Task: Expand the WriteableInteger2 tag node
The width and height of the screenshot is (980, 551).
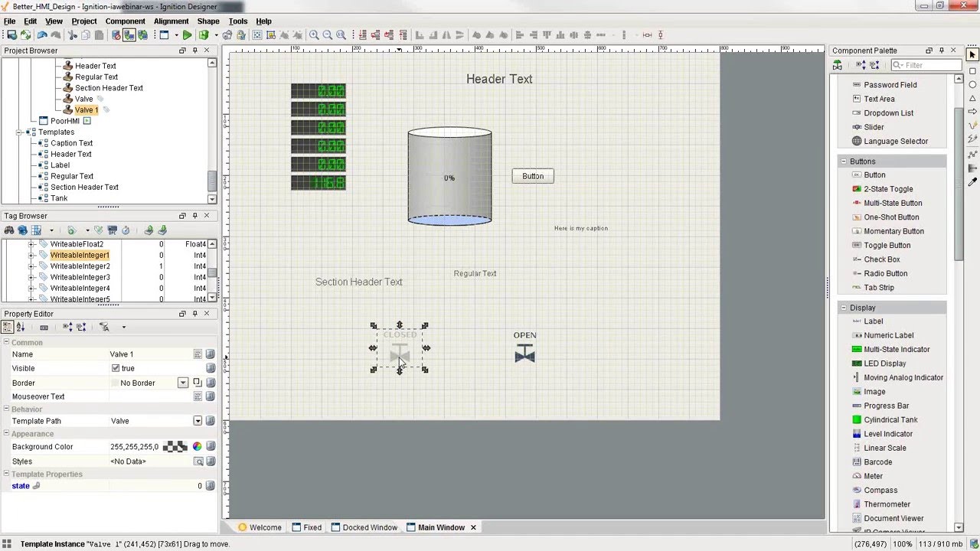Action: pyautogui.click(x=31, y=266)
